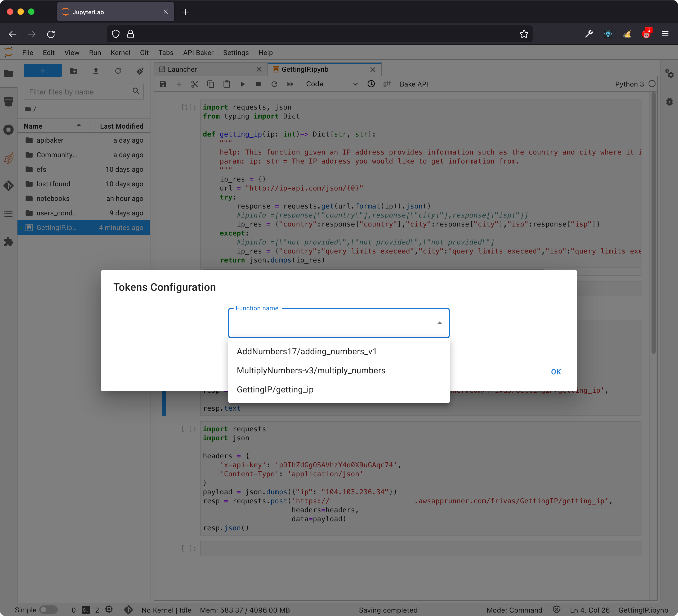678x616 pixels.
Task: Select GettingIP/getting_ip from the list
Action: click(x=275, y=389)
